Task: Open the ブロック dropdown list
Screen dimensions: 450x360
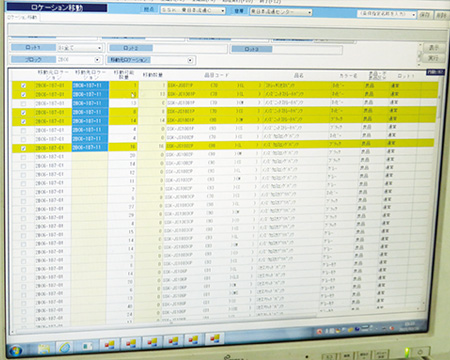Action: (x=97, y=60)
